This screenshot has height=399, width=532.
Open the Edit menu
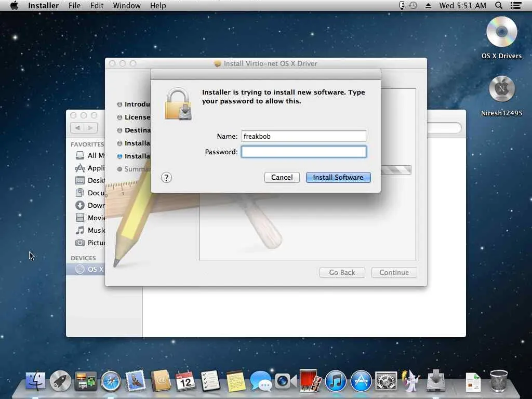[97, 5]
